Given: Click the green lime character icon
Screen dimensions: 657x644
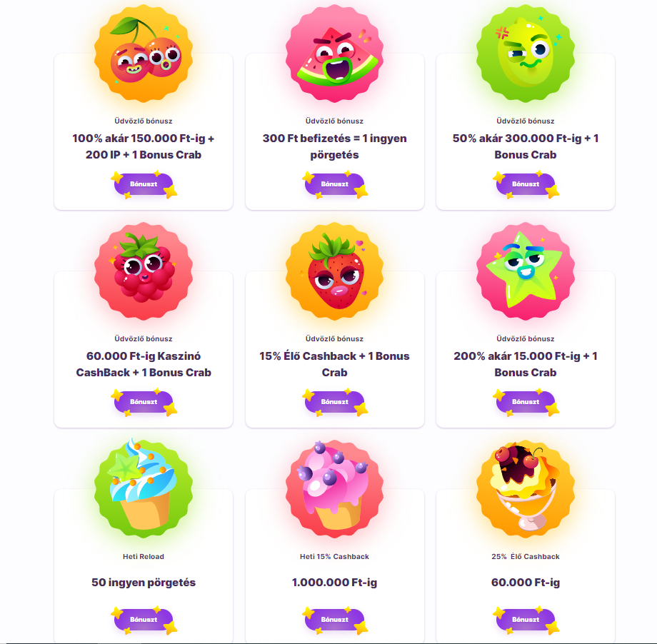Looking at the screenshot, I should [x=526, y=54].
